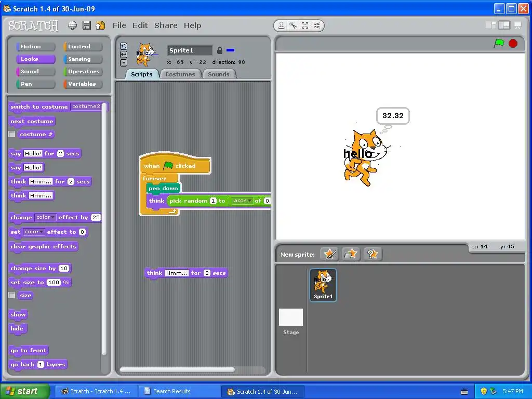
Task: Open the Control blocks category
Action: coord(83,46)
